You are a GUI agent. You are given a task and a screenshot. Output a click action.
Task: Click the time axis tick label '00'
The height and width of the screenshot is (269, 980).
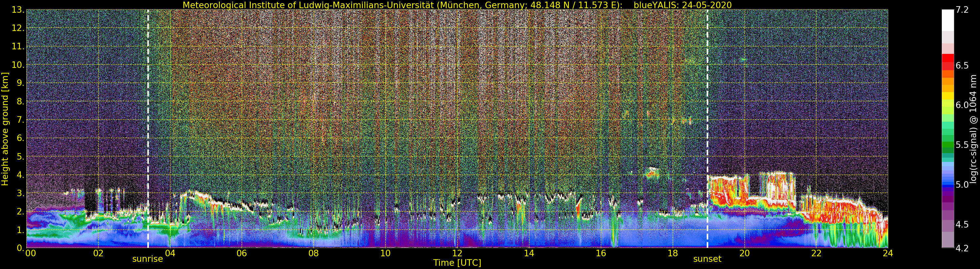click(x=30, y=253)
